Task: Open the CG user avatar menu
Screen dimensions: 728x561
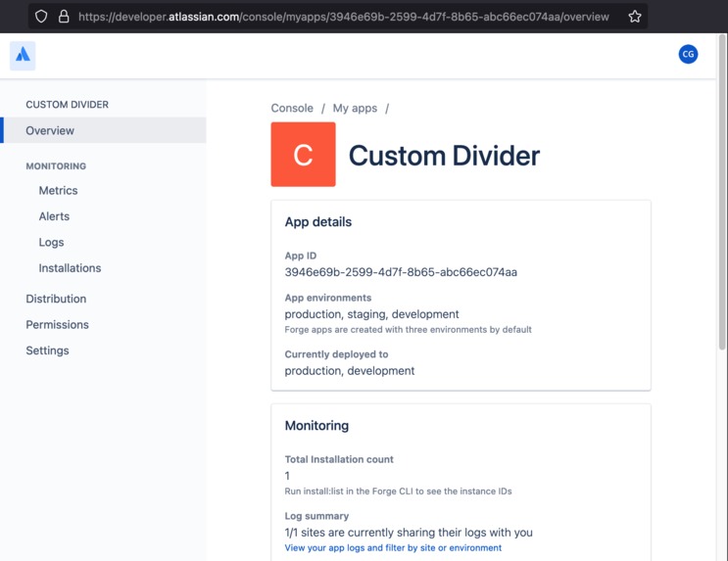Action: pyautogui.click(x=688, y=54)
